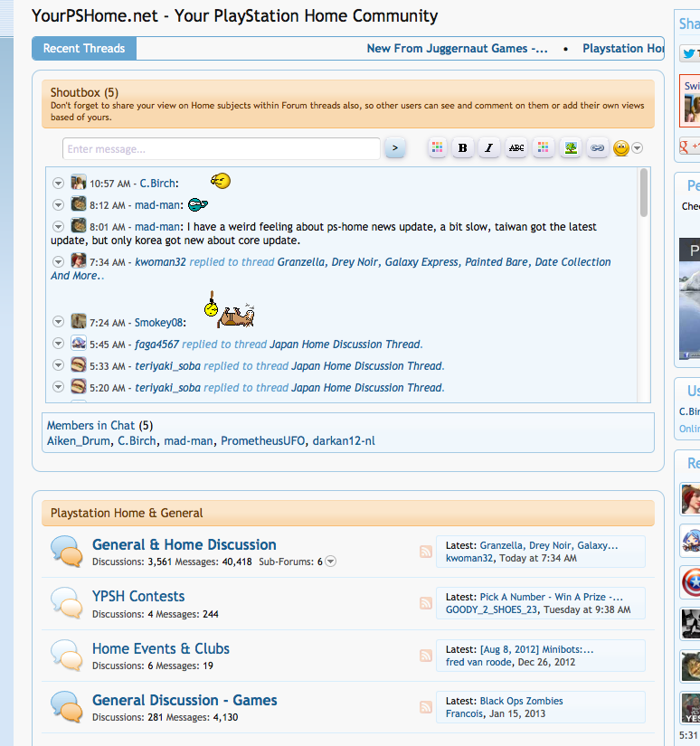Viewport: 700px width, 746px height.
Task: Open the Members in Chat heading link
Action: [x=90, y=425]
